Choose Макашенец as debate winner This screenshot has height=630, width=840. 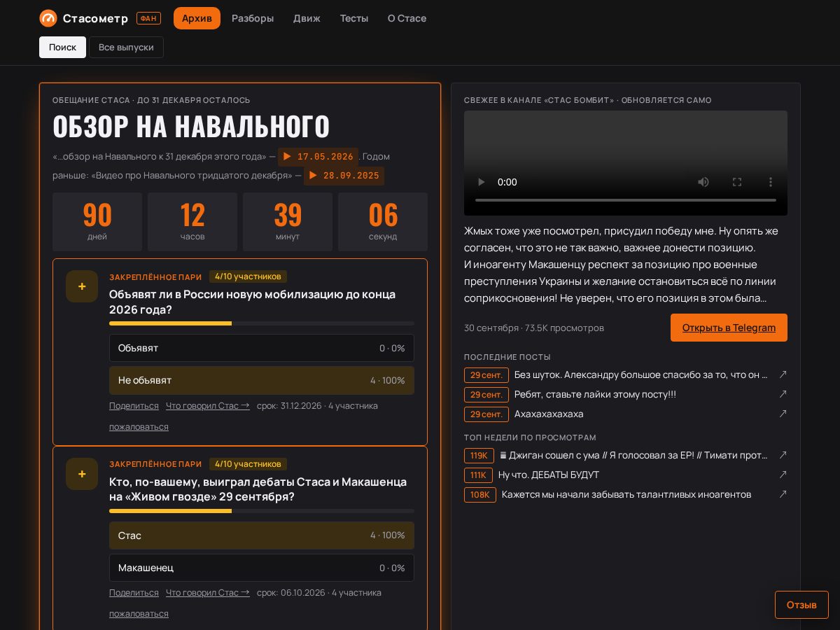tap(262, 568)
